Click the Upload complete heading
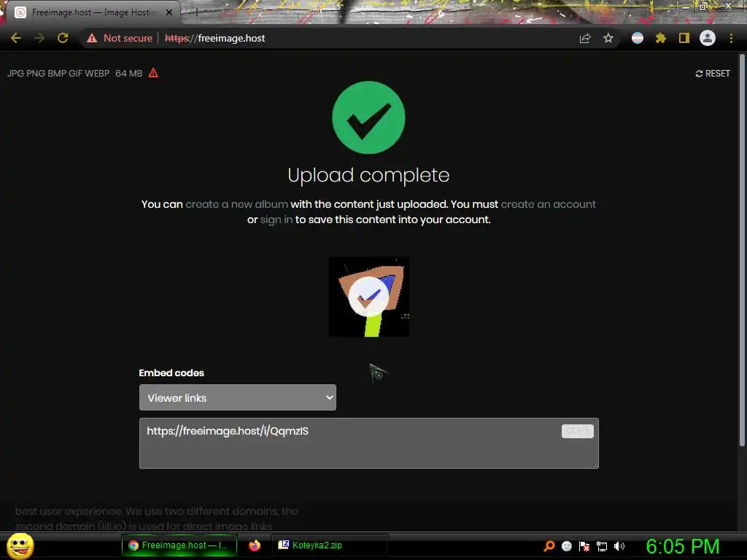The image size is (747, 560). click(368, 175)
